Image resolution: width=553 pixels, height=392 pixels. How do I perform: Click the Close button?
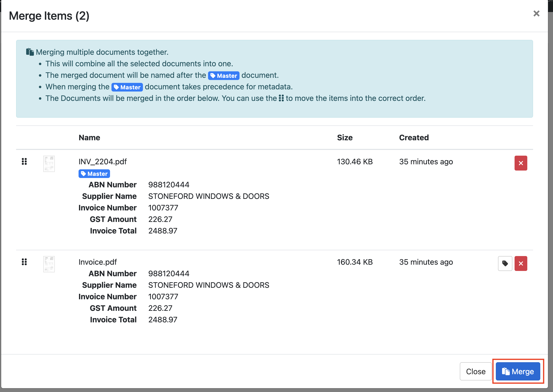tap(475, 371)
